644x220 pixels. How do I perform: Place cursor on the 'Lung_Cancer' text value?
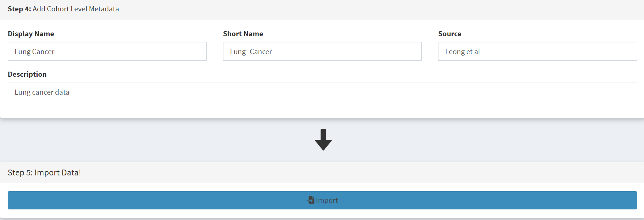click(x=251, y=52)
